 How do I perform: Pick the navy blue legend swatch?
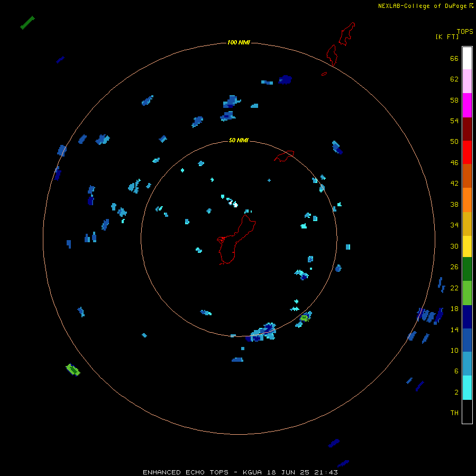(x=467, y=317)
